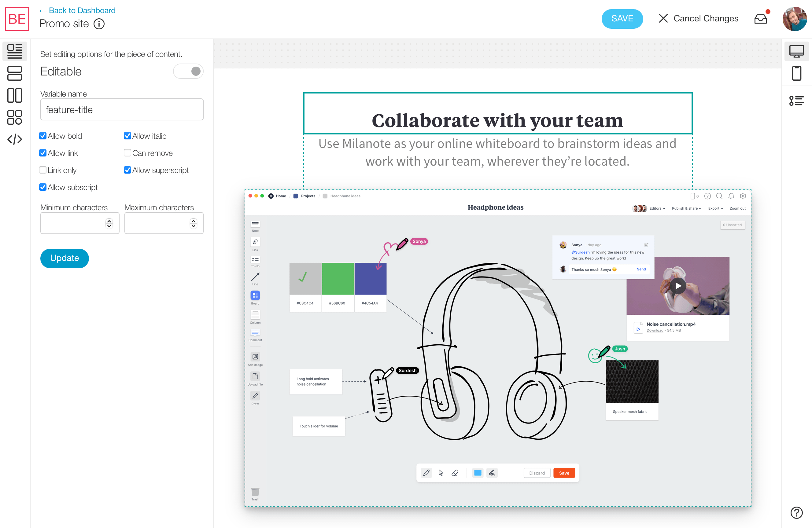This screenshot has height=528, width=812.
Task: Toggle the Editable switch
Action: click(x=188, y=71)
